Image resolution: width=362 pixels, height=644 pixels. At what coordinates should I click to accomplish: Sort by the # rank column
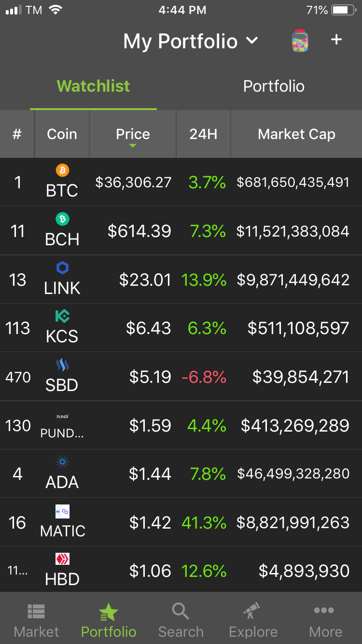pos(17,134)
